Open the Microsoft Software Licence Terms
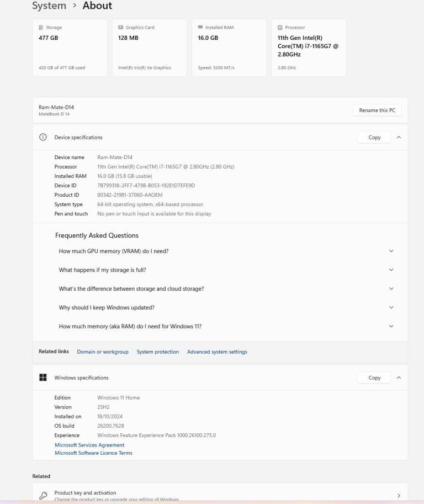424x504 pixels. [93, 453]
